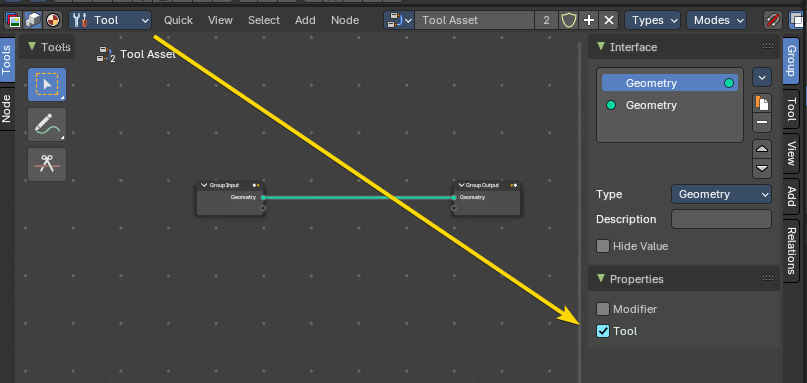The width and height of the screenshot is (807, 383).
Task: Browse node trees with the header dropdown icon
Action: [x=399, y=21]
